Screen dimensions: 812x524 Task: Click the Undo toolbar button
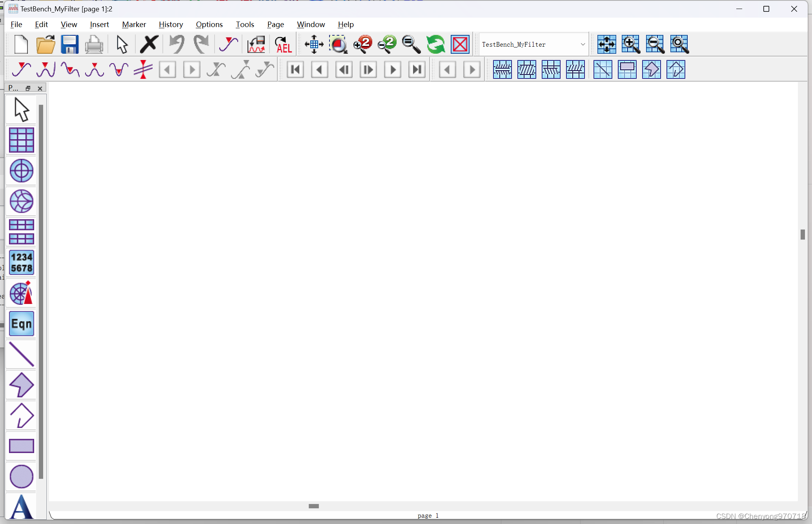(x=176, y=44)
